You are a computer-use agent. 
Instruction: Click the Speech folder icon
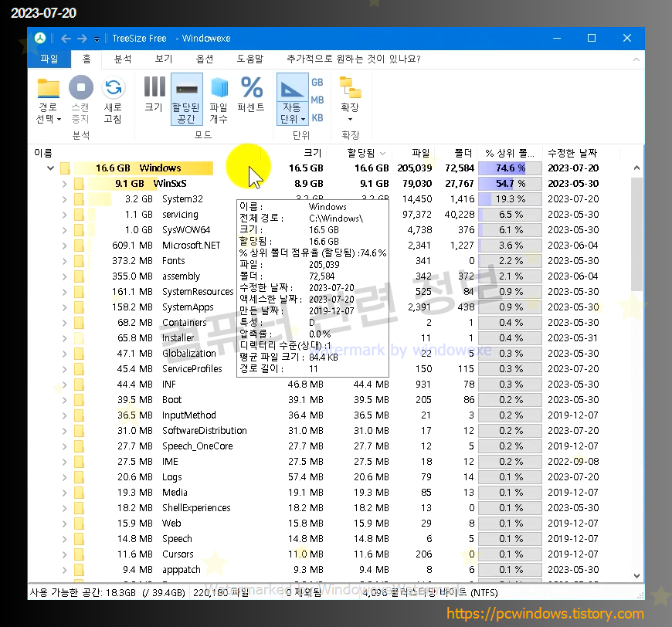coord(79,538)
